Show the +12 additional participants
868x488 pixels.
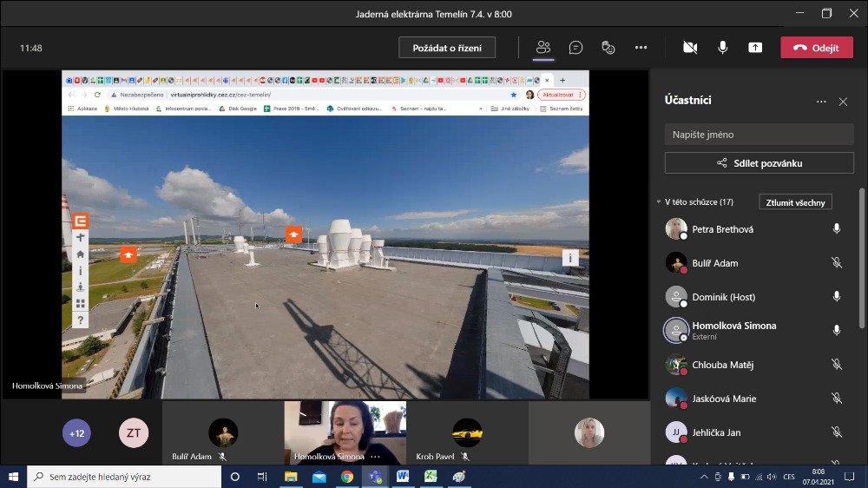click(x=76, y=432)
